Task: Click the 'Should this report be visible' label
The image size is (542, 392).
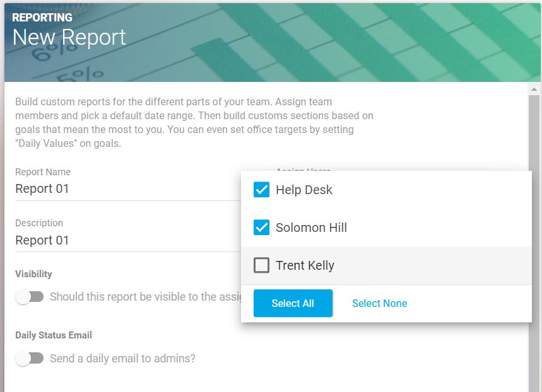Action: click(x=146, y=297)
